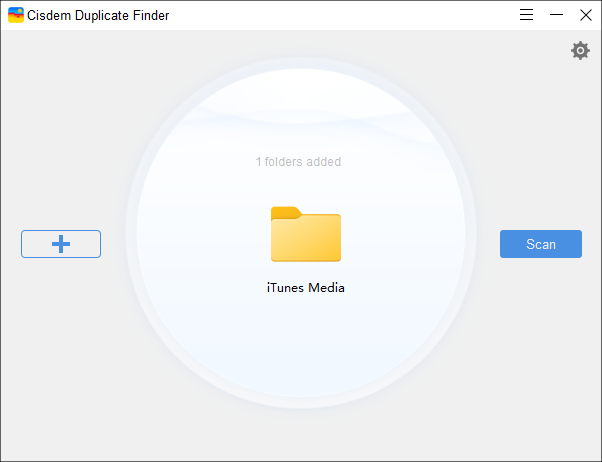Click the 'Cisdem Duplicate Finder' title text
The height and width of the screenshot is (462, 602).
[x=96, y=15]
